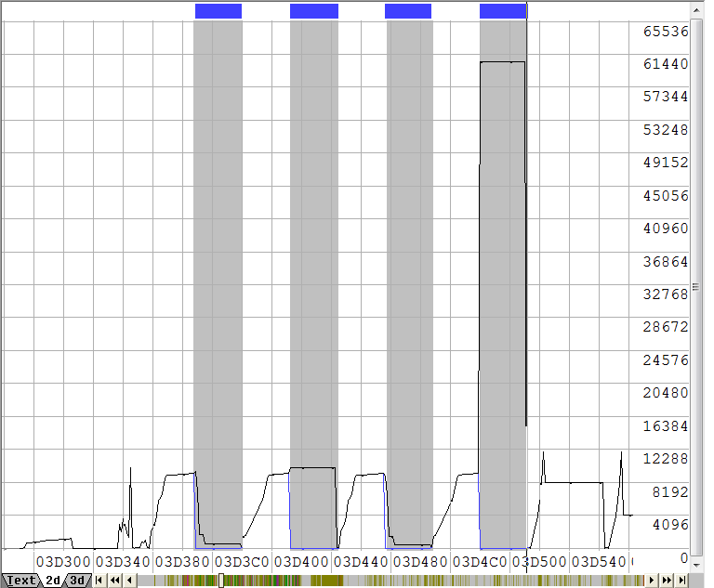Click the address label 03D300

[x=63, y=562]
